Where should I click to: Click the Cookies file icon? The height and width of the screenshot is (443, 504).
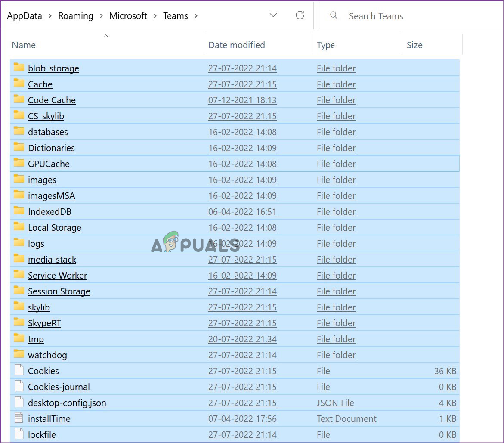(x=19, y=370)
